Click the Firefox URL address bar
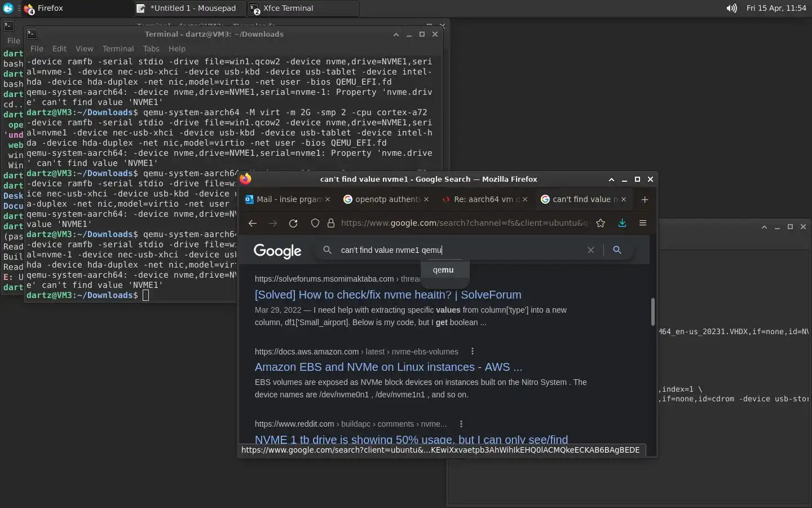Image resolution: width=812 pixels, height=508 pixels. click(465, 223)
